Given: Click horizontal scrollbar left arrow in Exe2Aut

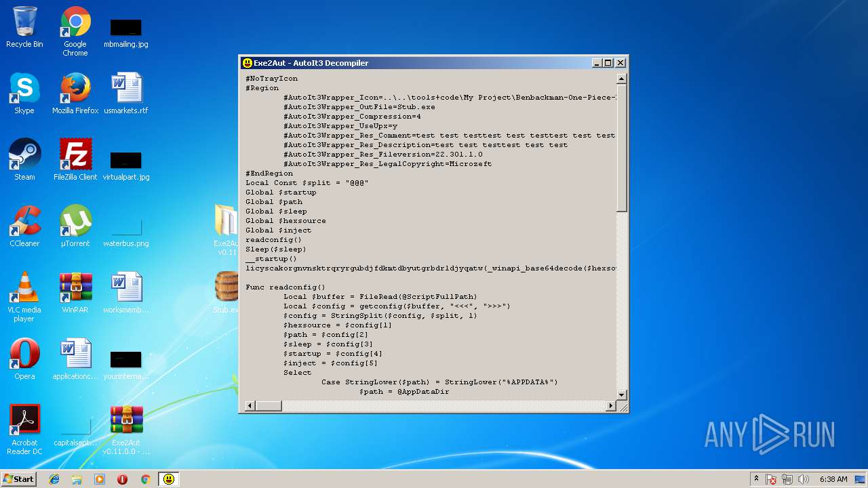Looking at the screenshot, I should click(x=250, y=406).
